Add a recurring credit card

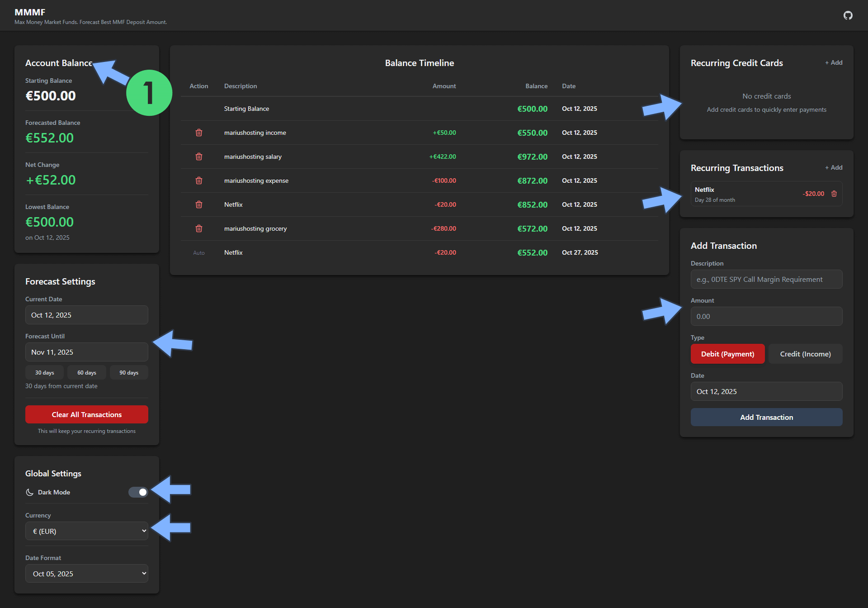tap(834, 62)
